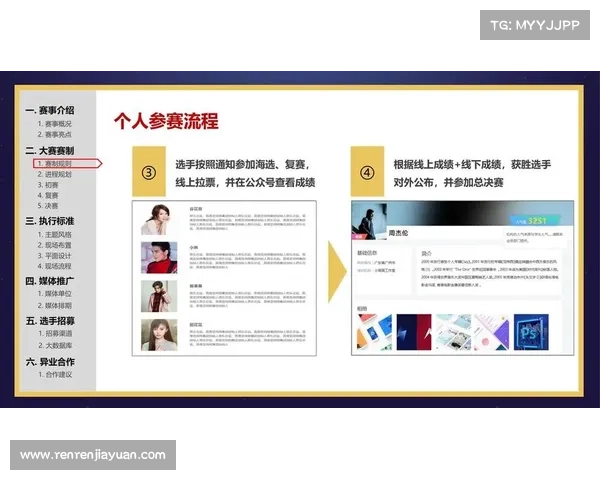This screenshot has height=480, width=600.
Task: Click the profile header photo of the man
Action: pos(369,221)
